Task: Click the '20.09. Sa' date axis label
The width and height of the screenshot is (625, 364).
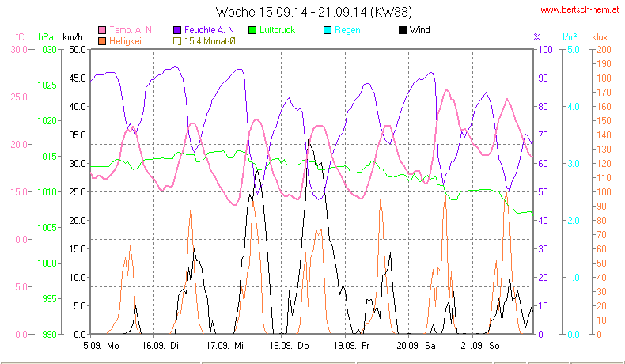Action: point(415,346)
